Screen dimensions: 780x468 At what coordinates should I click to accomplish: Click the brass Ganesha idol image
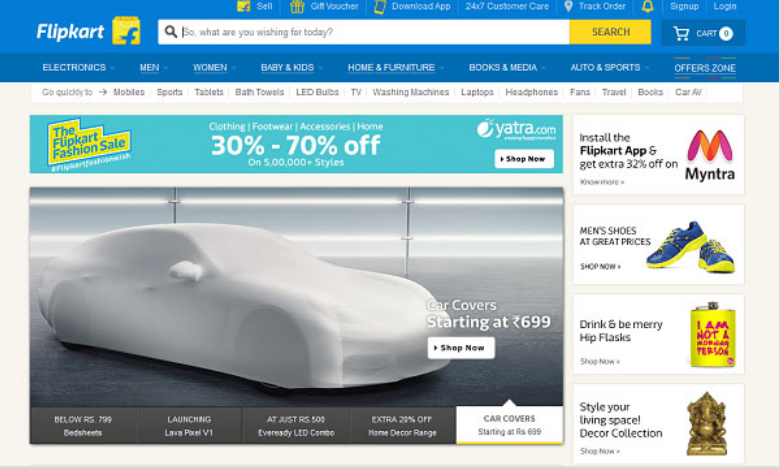[x=706, y=423]
